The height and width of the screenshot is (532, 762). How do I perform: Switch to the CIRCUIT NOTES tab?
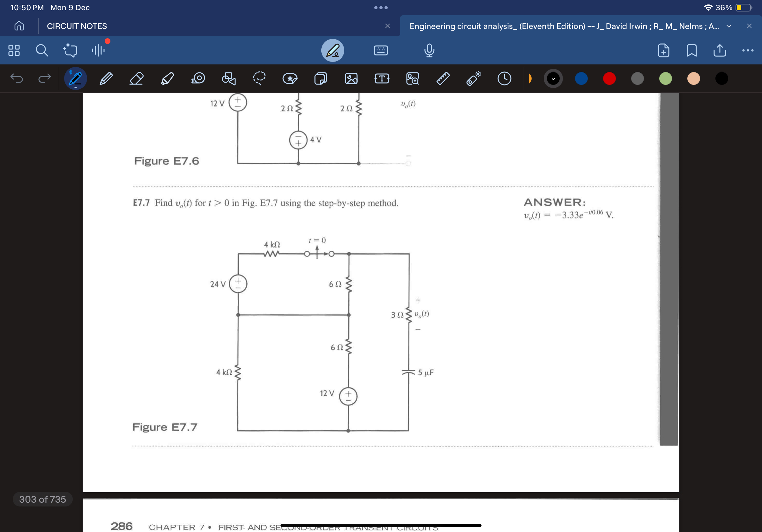[77, 26]
